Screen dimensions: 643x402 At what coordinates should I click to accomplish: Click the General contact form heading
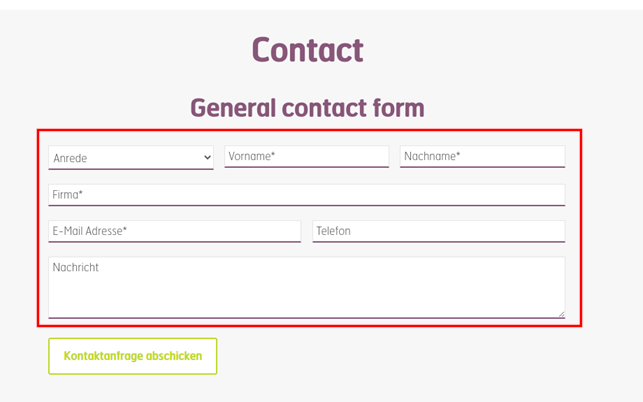click(307, 107)
